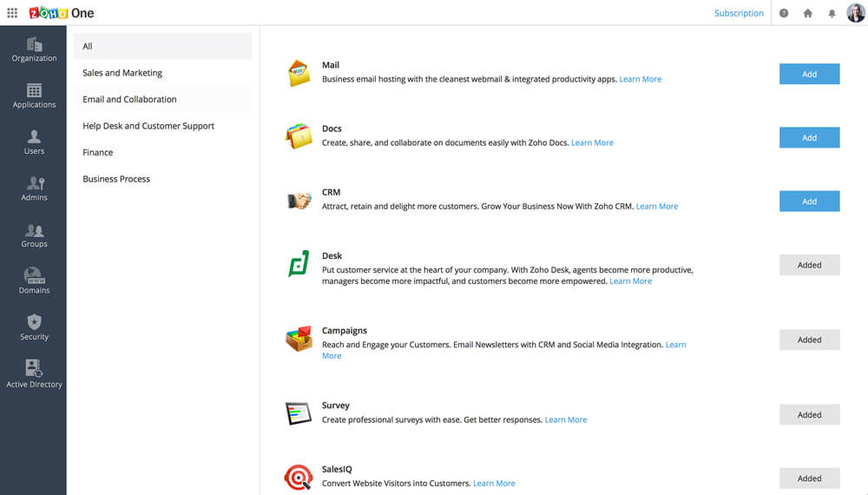Open the Admins sidebar icon
Viewport: 868px width, 495px height.
(34, 188)
